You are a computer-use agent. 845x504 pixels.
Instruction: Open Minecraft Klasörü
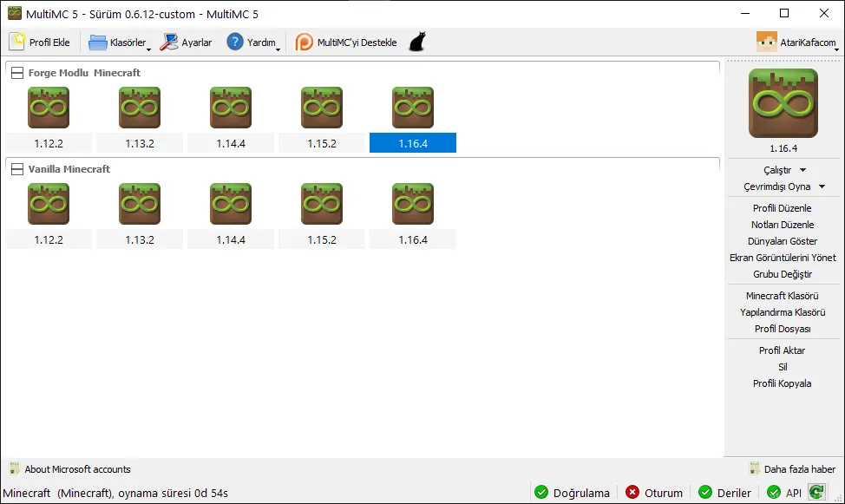(782, 296)
